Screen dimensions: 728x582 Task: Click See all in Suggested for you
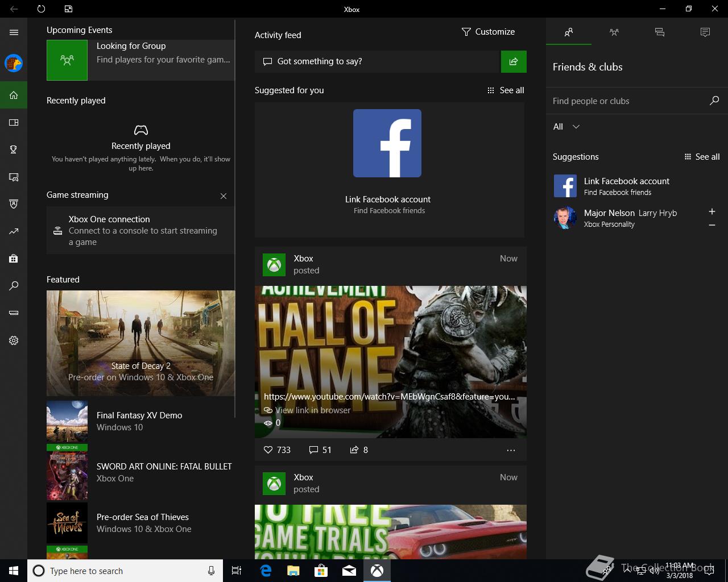coord(506,90)
